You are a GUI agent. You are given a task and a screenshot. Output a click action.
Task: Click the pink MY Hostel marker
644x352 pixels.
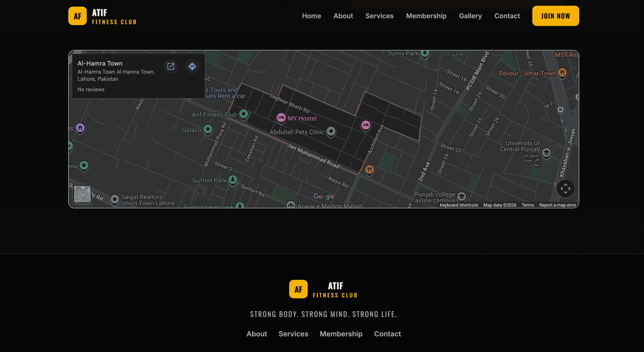click(281, 117)
